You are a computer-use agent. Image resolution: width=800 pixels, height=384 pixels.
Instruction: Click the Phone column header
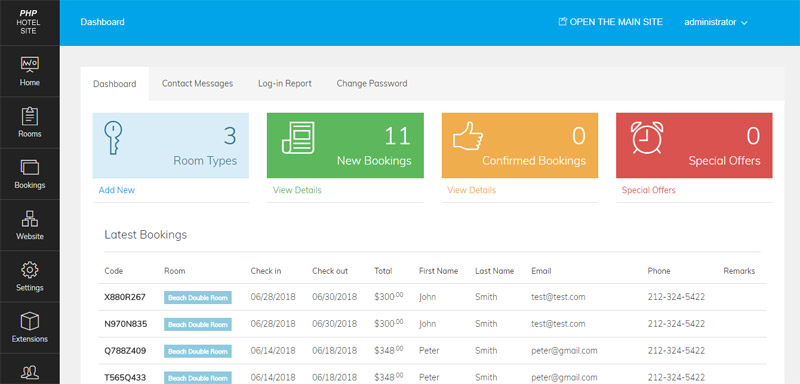point(659,271)
